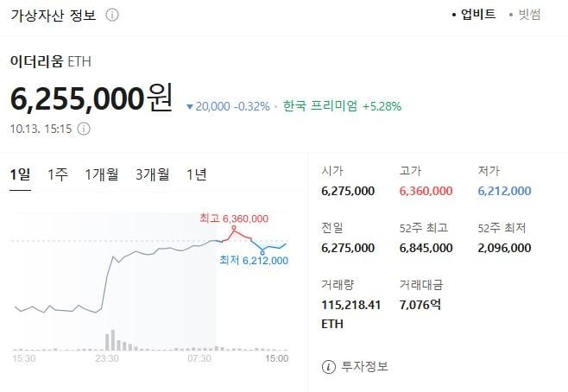Viewport: 568px width, 392px height.
Task: Click the 52주 최고 value 6,845,000
Action: (x=426, y=248)
